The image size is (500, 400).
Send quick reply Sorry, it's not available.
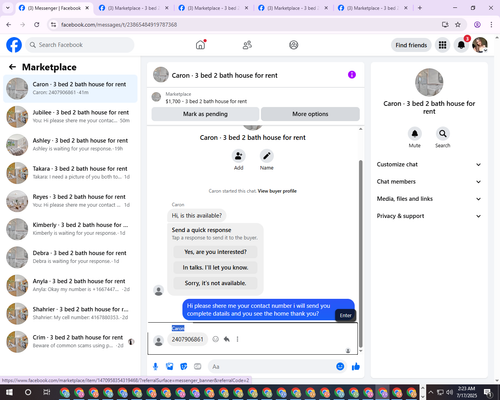[x=215, y=283]
